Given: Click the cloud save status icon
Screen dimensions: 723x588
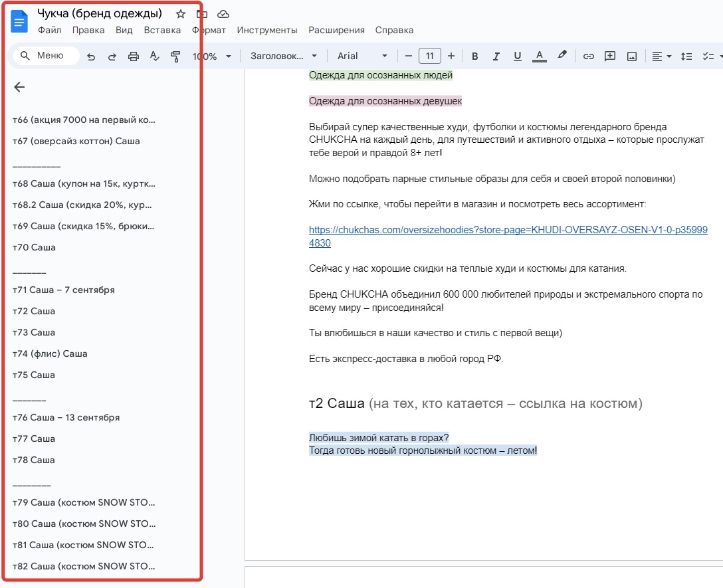Looking at the screenshot, I should click(223, 14).
